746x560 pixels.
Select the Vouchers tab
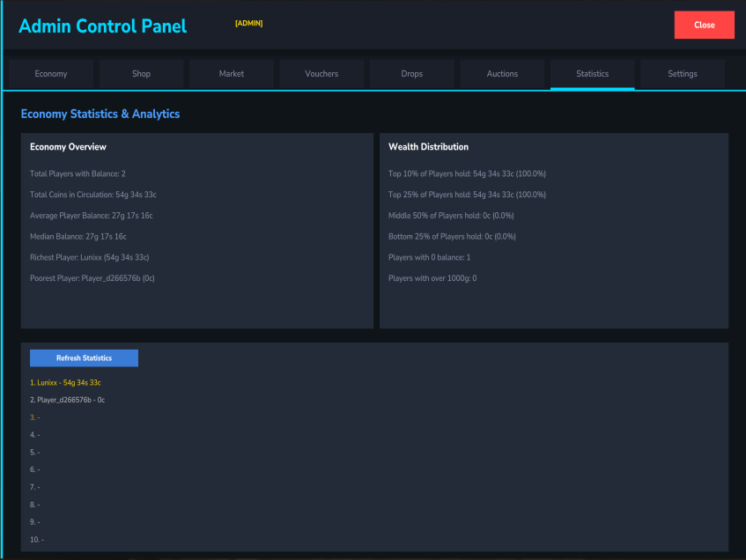point(321,74)
